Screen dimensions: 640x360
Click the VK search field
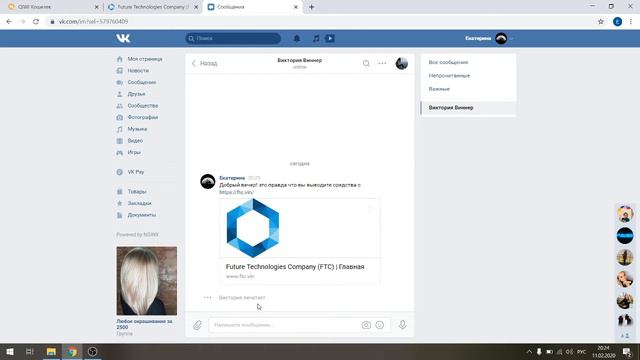click(233, 38)
